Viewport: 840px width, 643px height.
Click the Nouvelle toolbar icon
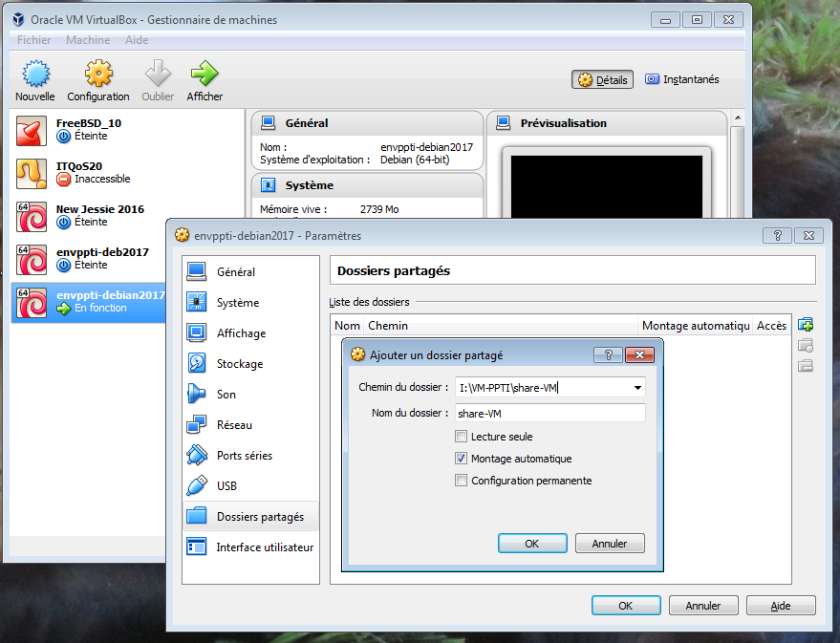[x=34, y=75]
